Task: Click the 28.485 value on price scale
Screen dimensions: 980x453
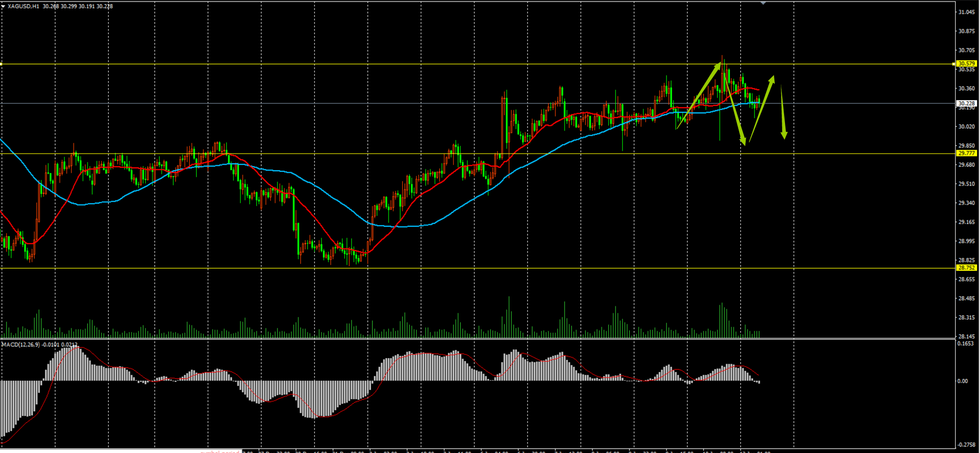Action: click(x=967, y=298)
